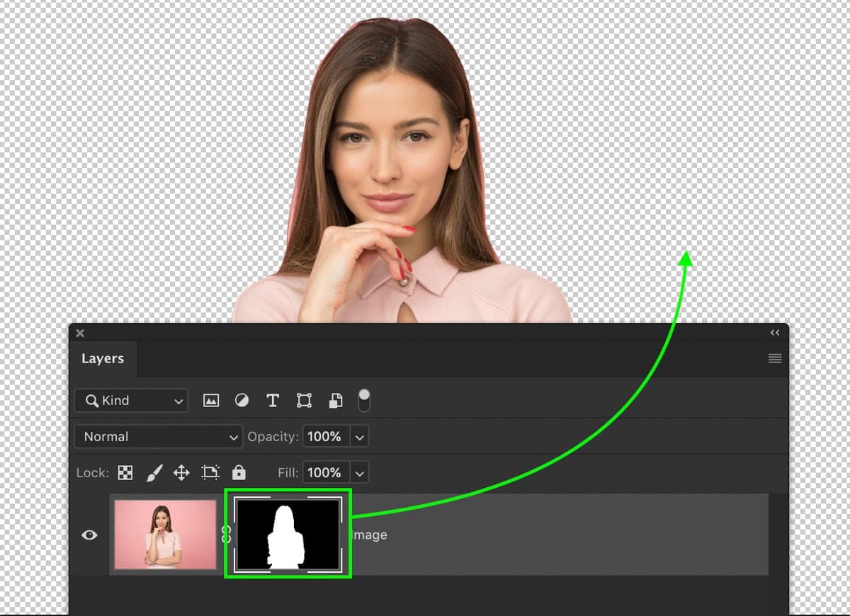Lock transparent pixels icon

click(125, 473)
